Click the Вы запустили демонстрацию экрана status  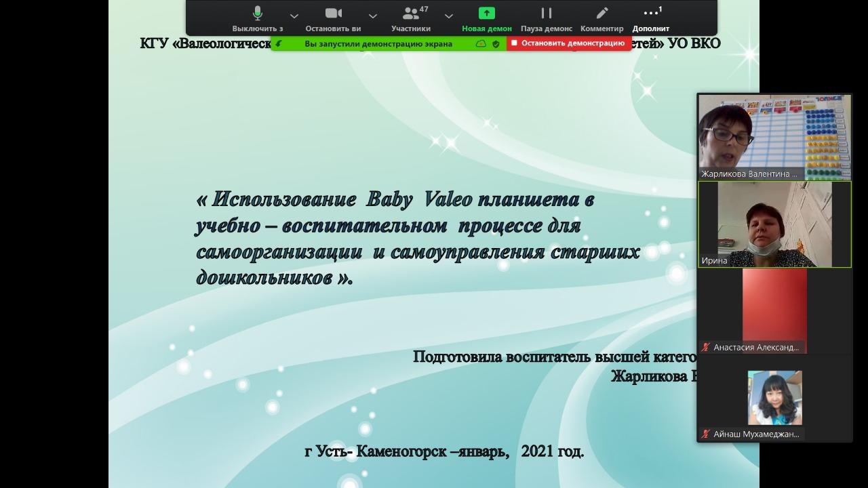[x=378, y=43]
